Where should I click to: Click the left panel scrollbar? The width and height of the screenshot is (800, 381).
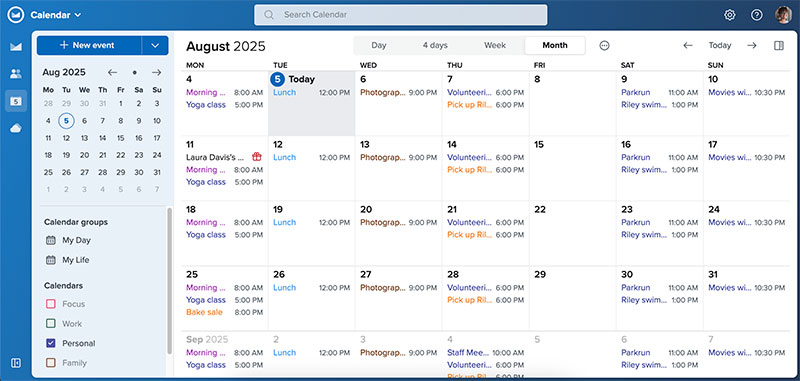[169, 281]
